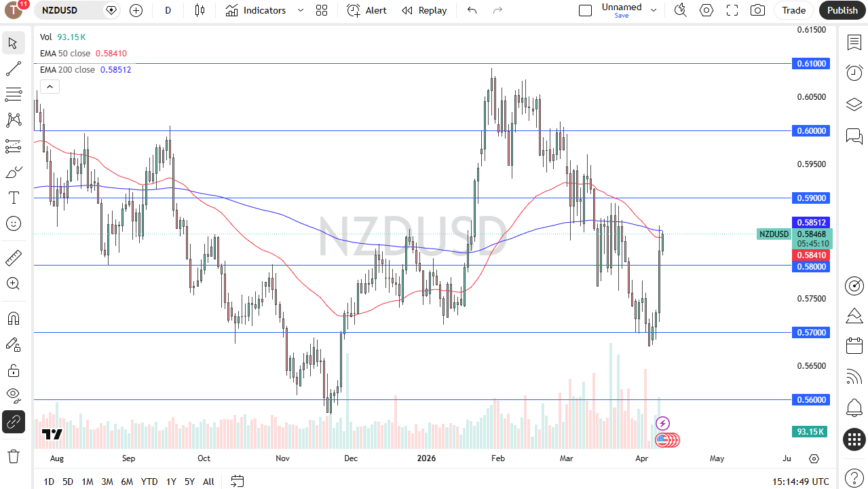Open the interval dropdown labeled D
The height and width of the screenshot is (489, 868).
coord(168,10)
